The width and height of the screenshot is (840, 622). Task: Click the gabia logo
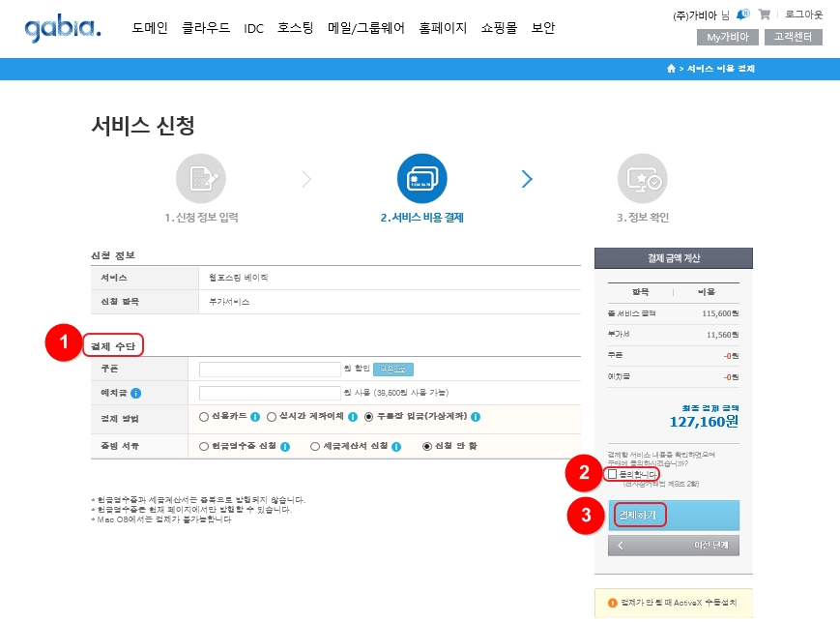62,28
